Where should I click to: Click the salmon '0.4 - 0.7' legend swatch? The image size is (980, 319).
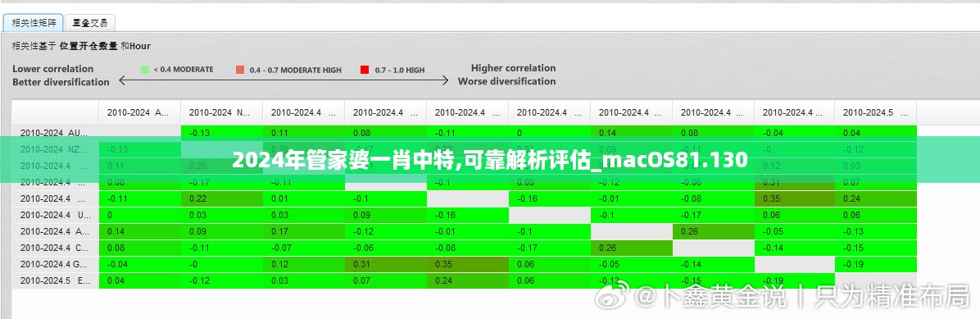tap(240, 70)
